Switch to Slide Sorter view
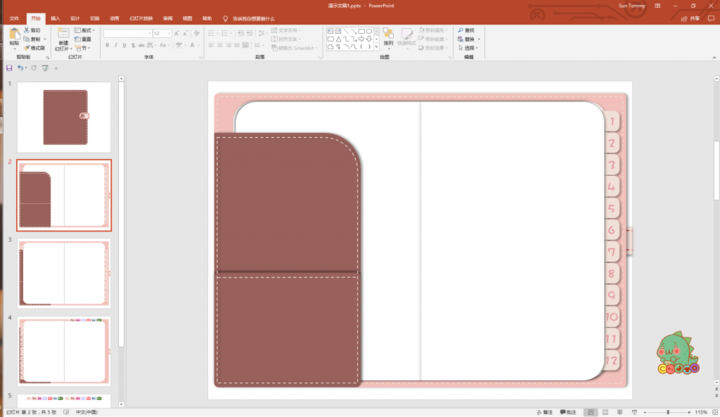Viewport: 720px width, 417px height. pos(605,412)
